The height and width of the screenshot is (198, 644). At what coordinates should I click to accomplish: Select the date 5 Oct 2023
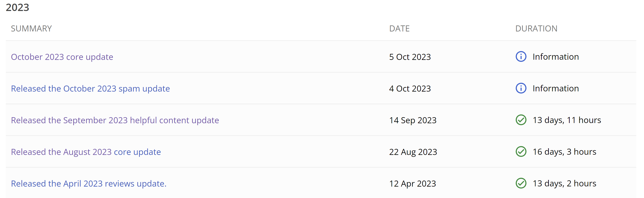410,57
